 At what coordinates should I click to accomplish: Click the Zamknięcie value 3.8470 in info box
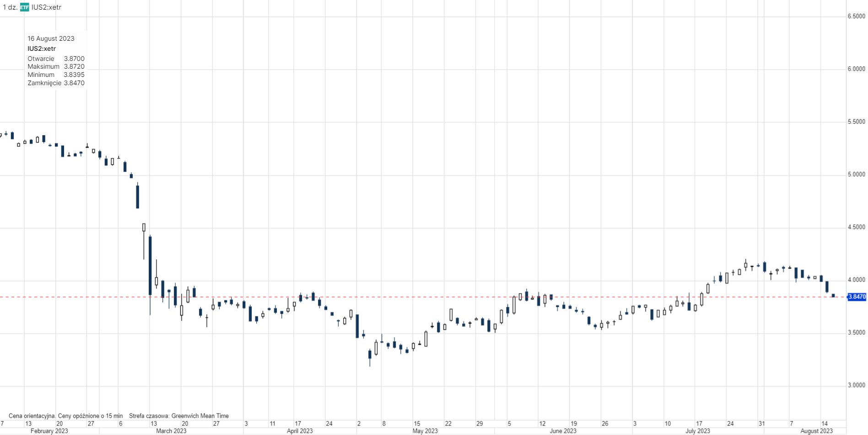[x=74, y=83]
